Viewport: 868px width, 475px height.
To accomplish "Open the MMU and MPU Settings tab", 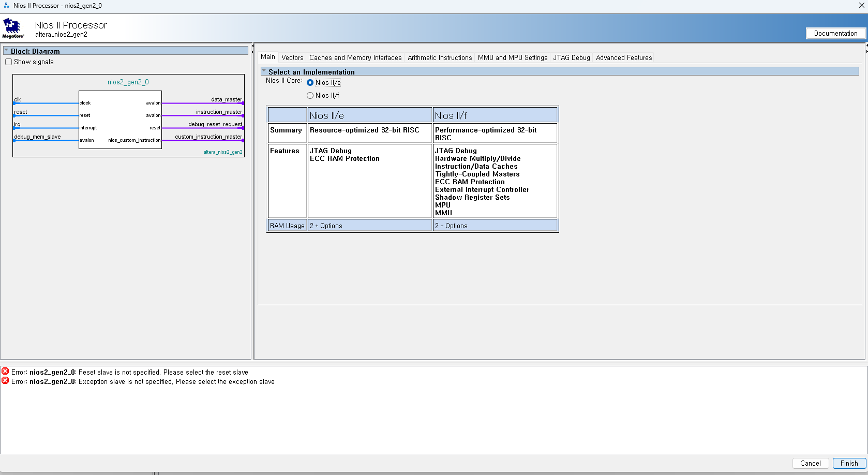I will coord(513,57).
